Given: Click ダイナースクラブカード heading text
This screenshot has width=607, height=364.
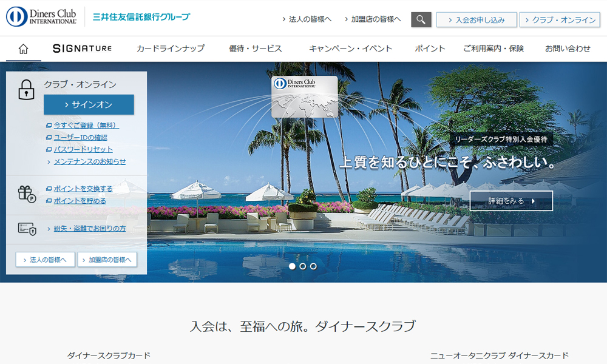Looking at the screenshot, I should [x=109, y=356].
